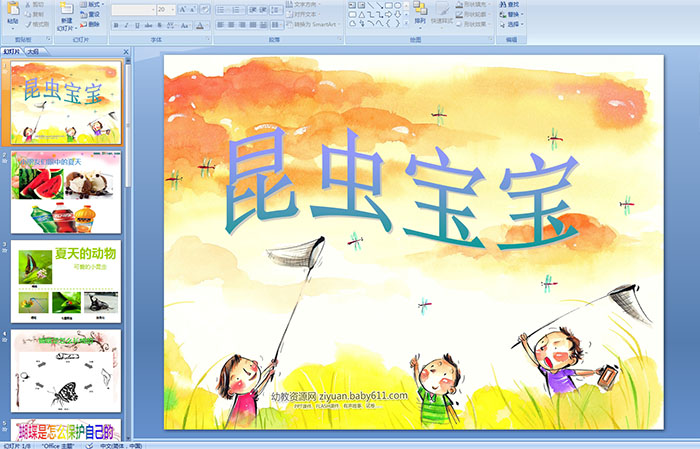The width and height of the screenshot is (700, 449).
Task: Click the Paste (粘贴) button
Action: tap(13, 14)
